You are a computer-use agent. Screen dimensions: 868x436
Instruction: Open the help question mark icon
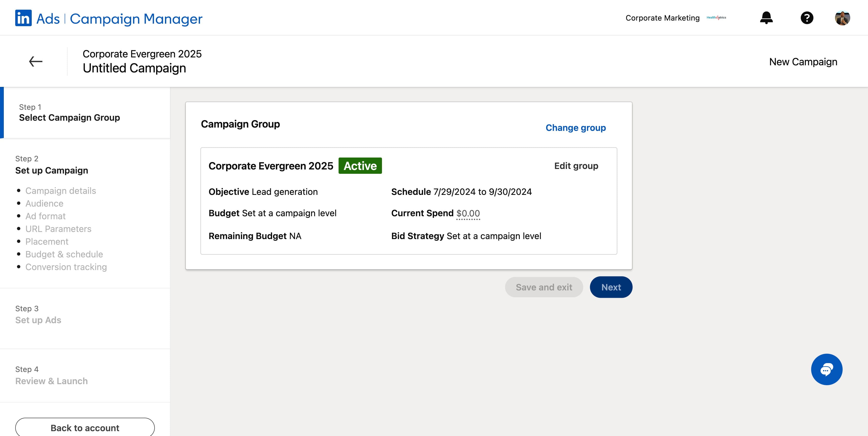[x=807, y=18]
